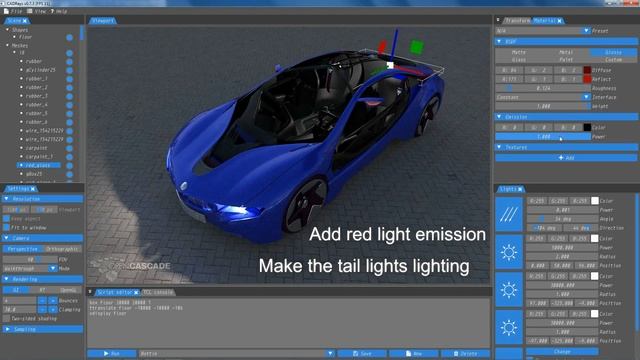640x360 pixels.
Task: Close the Scene tab with its X
Action: 25,20
